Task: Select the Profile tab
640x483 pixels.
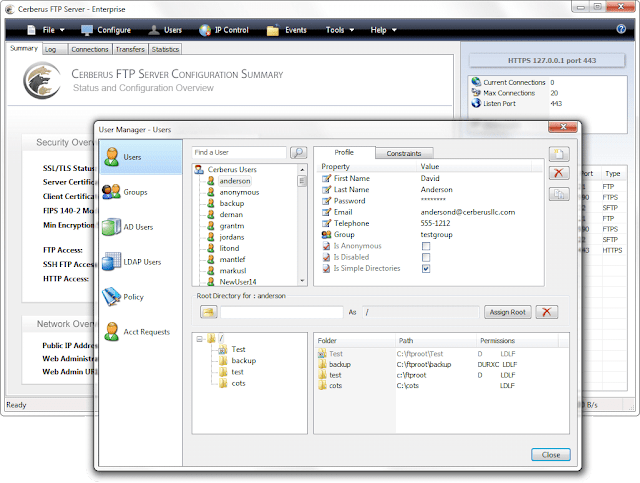Action: [344, 152]
